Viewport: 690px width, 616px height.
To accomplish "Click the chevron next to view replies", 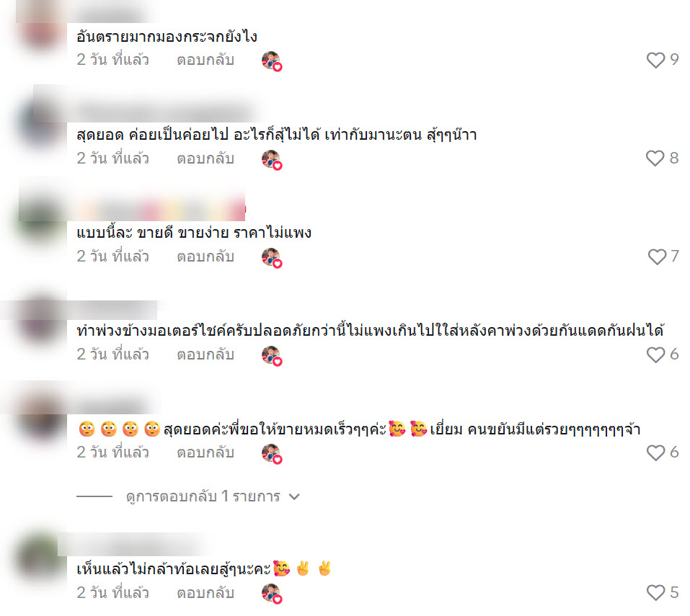I will point(294,497).
